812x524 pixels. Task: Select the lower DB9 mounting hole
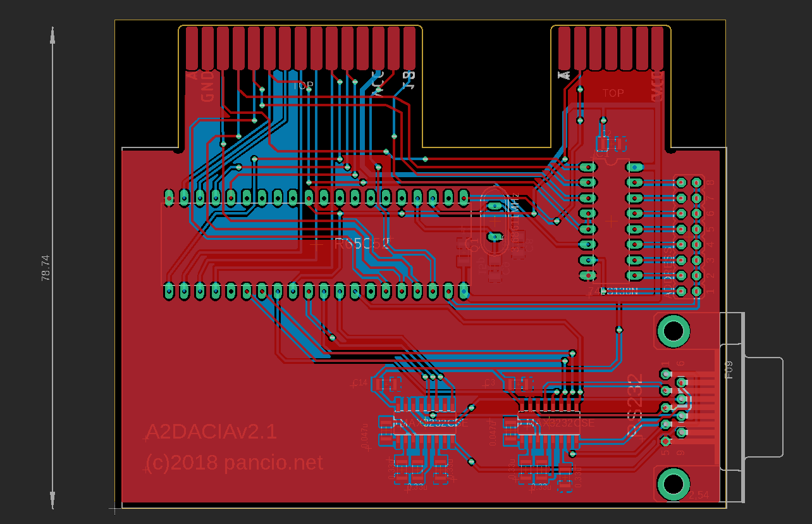coord(673,484)
